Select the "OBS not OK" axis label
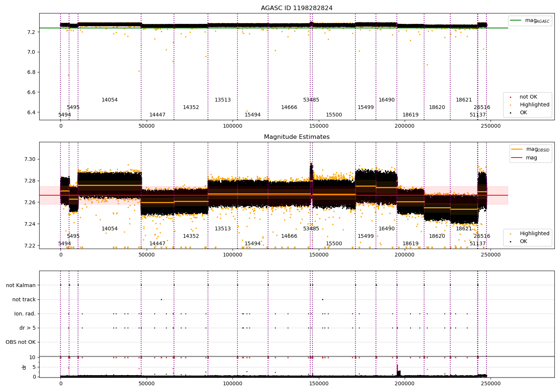560x392 pixels. [21, 342]
